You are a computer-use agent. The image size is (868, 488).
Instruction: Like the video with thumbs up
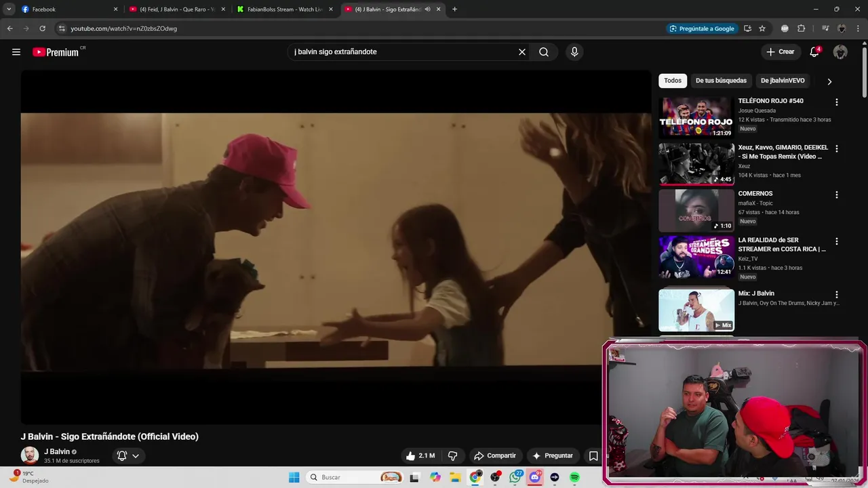pos(420,456)
